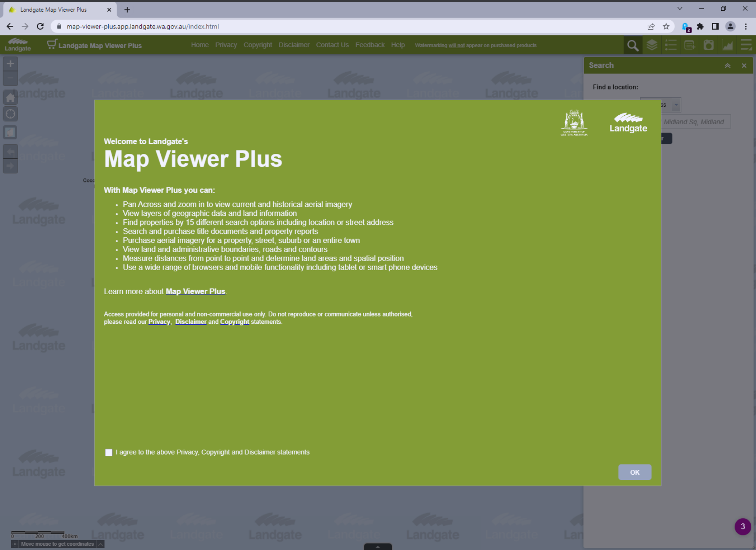Check the I agree statements checkbox

click(108, 452)
